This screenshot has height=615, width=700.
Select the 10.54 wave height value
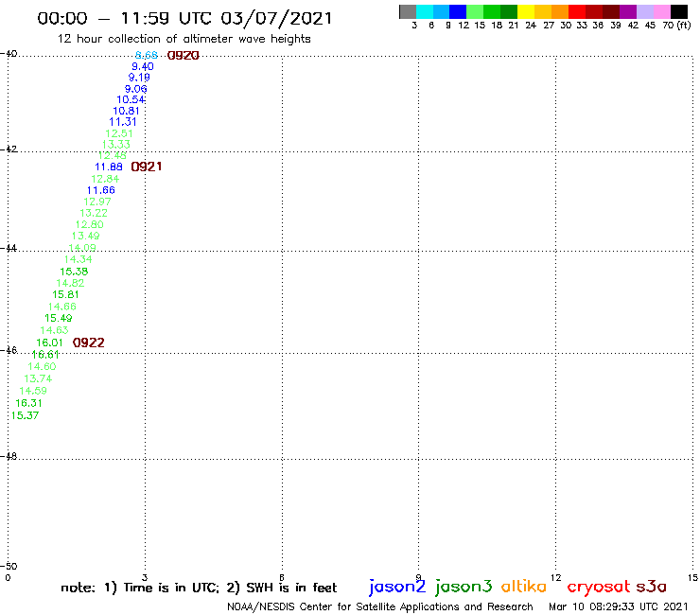click(131, 99)
